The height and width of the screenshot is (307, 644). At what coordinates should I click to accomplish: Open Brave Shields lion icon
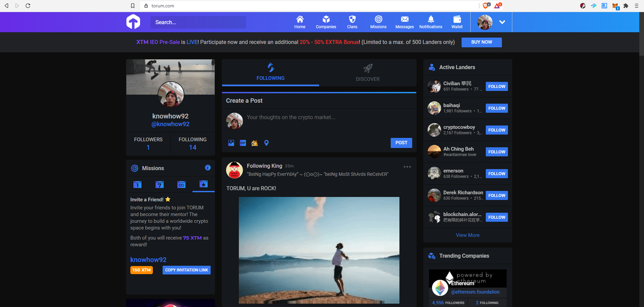[x=486, y=5]
